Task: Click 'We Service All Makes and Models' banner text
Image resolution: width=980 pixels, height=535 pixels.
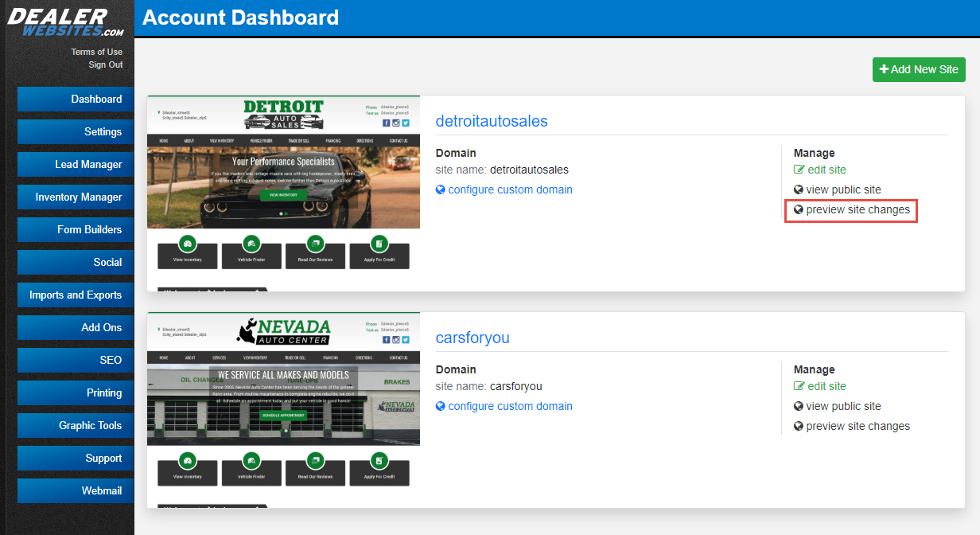Action: coord(283,375)
